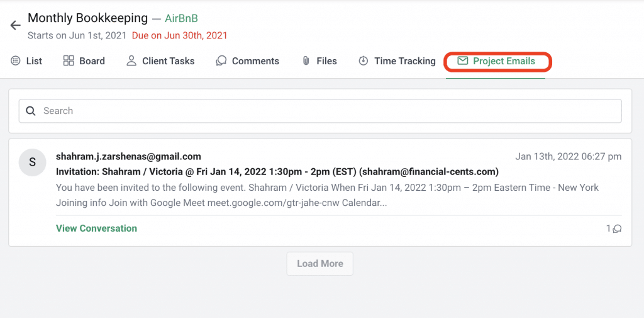
Task: Click the reply count bubble icon
Action: (617, 229)
